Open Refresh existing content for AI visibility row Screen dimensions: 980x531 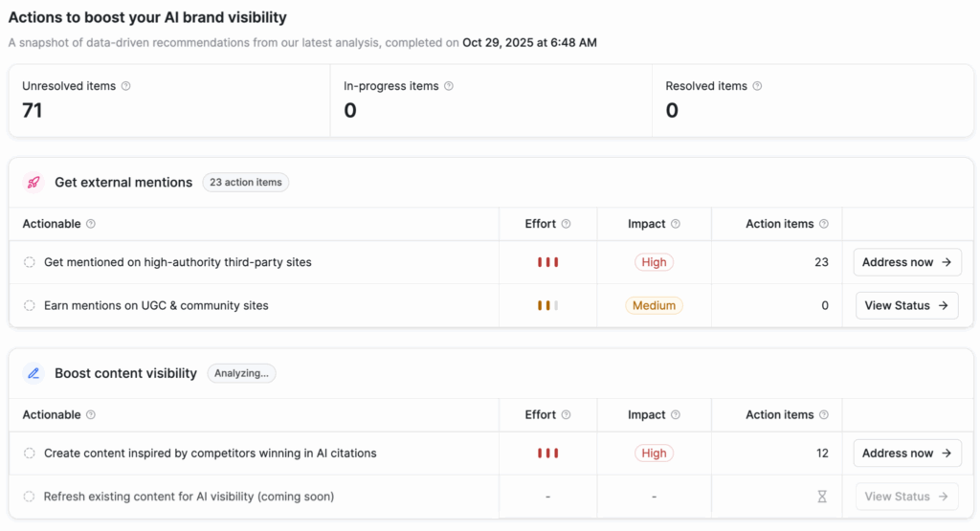tap(189, 497)
